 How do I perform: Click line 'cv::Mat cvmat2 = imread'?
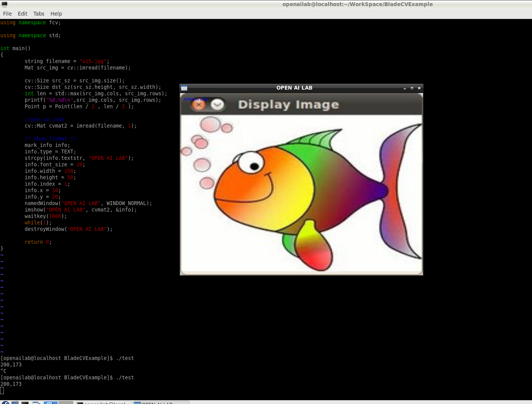pyautogui.click(x=81, y=126)
